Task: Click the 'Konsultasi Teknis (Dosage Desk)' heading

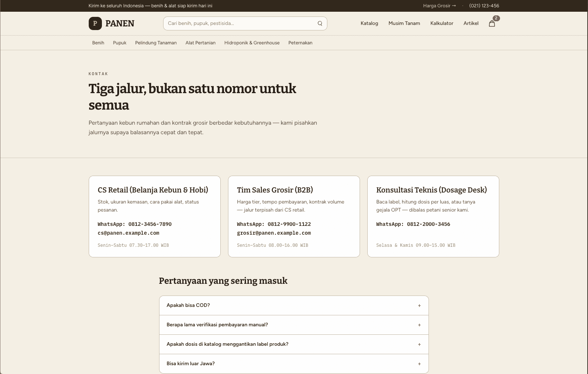Action: coord(431,190)
